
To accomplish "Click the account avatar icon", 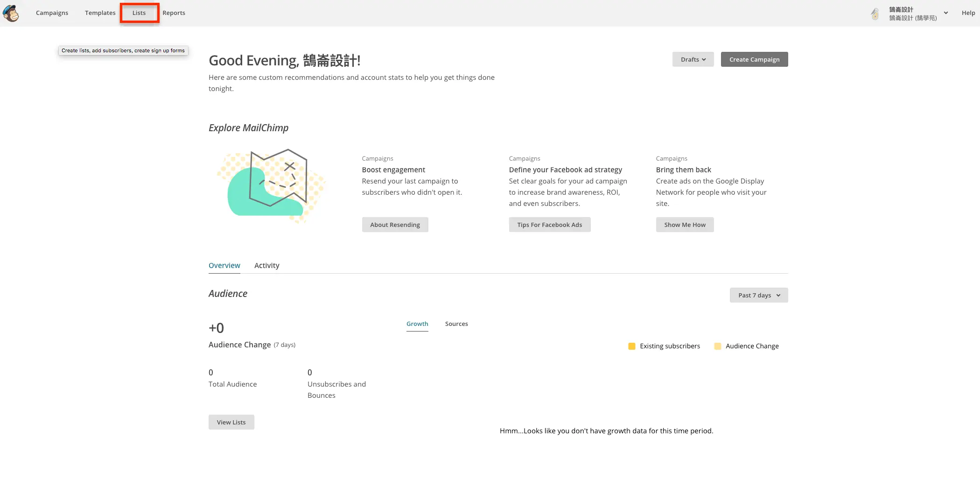I will point(875,14).
